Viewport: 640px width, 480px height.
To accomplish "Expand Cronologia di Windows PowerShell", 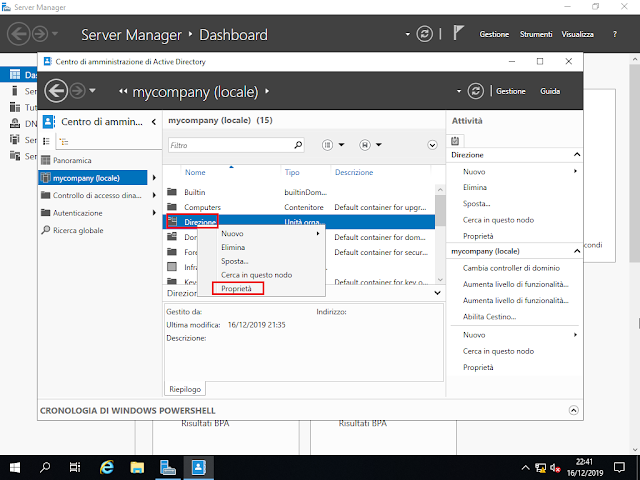I will 573,410.
